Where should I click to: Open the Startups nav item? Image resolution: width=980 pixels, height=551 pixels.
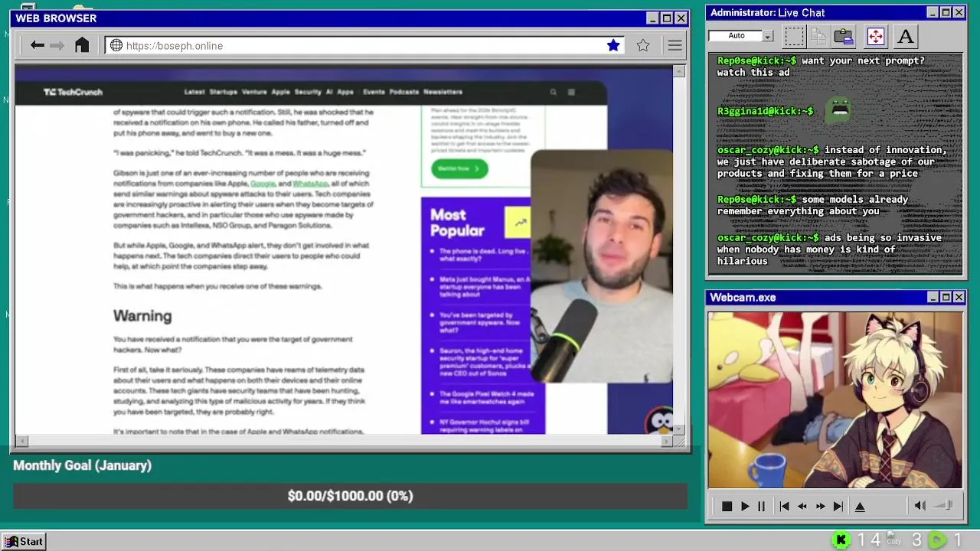[x=224, y=92]
